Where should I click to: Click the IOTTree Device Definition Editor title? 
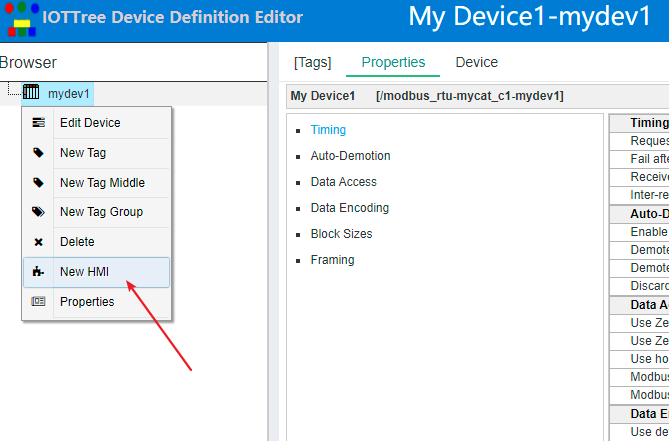(x=172, y=17)
